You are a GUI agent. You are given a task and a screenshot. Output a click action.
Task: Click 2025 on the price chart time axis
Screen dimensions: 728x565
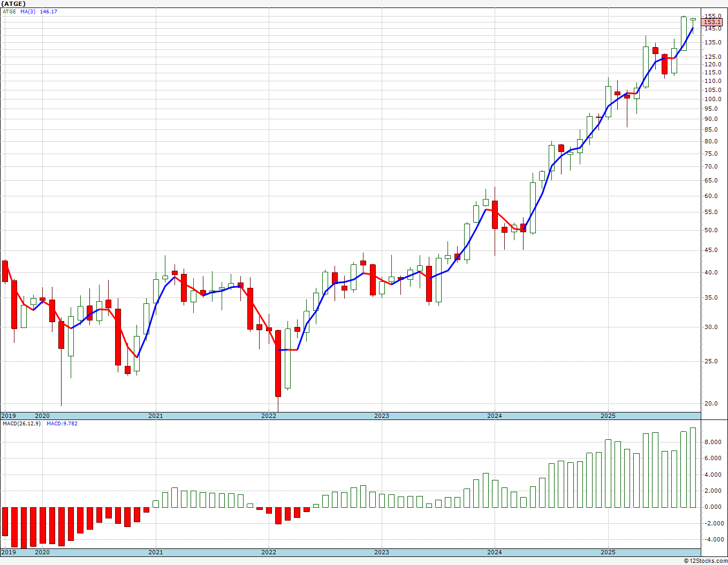pyautogui.click(x=608, y=416)
